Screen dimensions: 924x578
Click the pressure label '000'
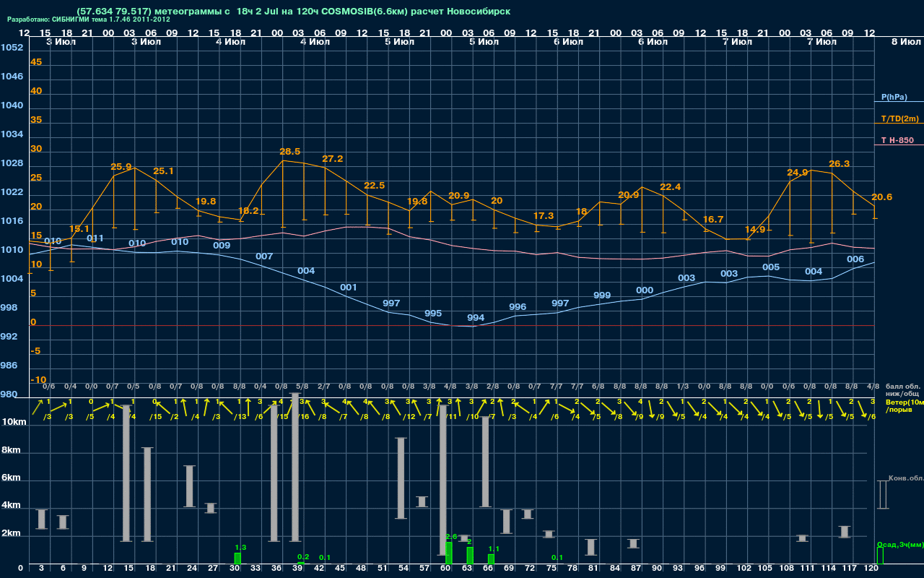tap(645, 290)
